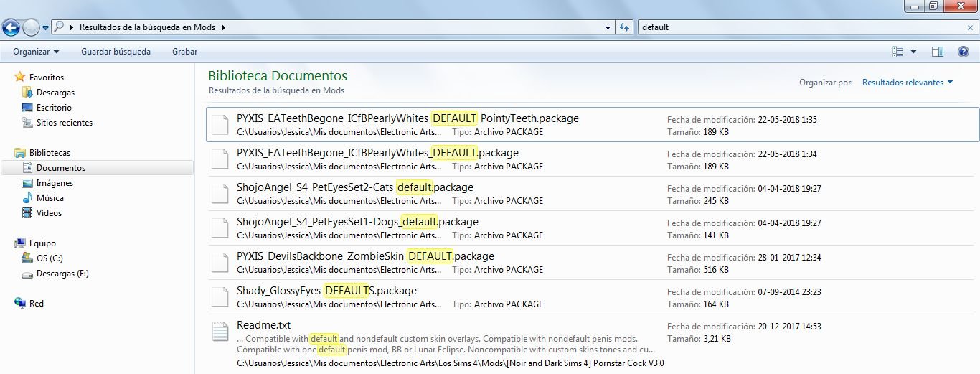Click the Readme.txt text document icon
The height and width of the screenshot is (374, 980).
click(x=220, y=332)
